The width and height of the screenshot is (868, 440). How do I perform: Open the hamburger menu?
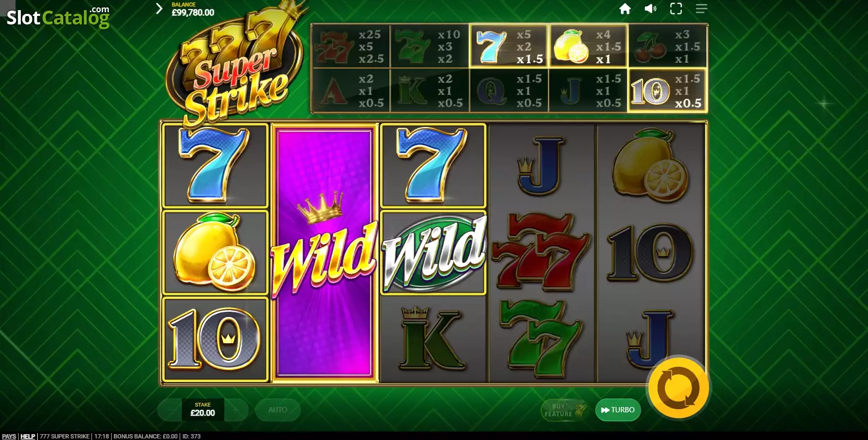[702, 9]
